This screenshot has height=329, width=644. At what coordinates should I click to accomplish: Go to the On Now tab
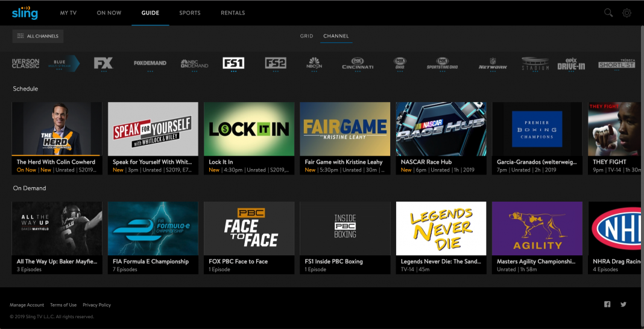click(x=109, y=13)
